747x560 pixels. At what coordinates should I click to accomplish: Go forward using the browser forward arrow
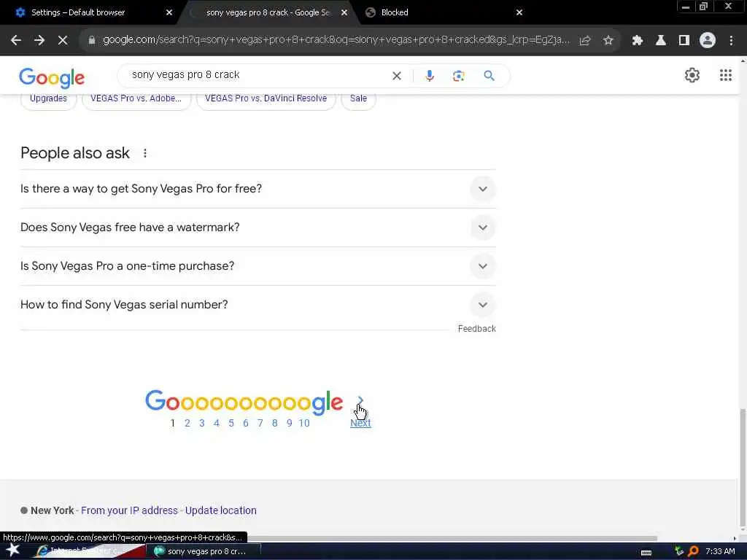39,41
